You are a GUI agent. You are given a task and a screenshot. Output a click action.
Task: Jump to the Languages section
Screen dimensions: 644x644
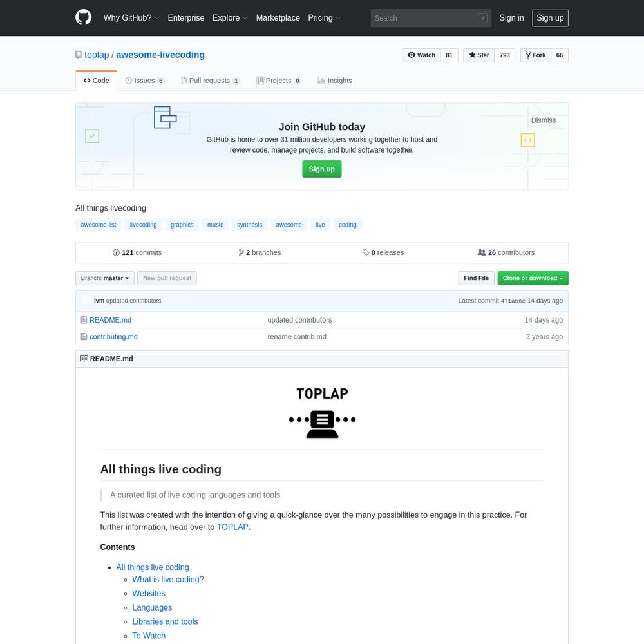click(152, 607)
